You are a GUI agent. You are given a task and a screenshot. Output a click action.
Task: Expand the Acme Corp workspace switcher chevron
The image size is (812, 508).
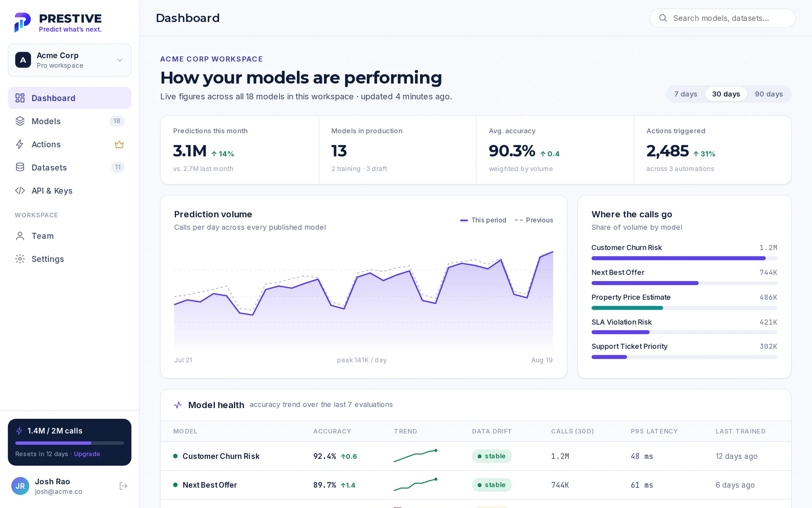(120, 60)
